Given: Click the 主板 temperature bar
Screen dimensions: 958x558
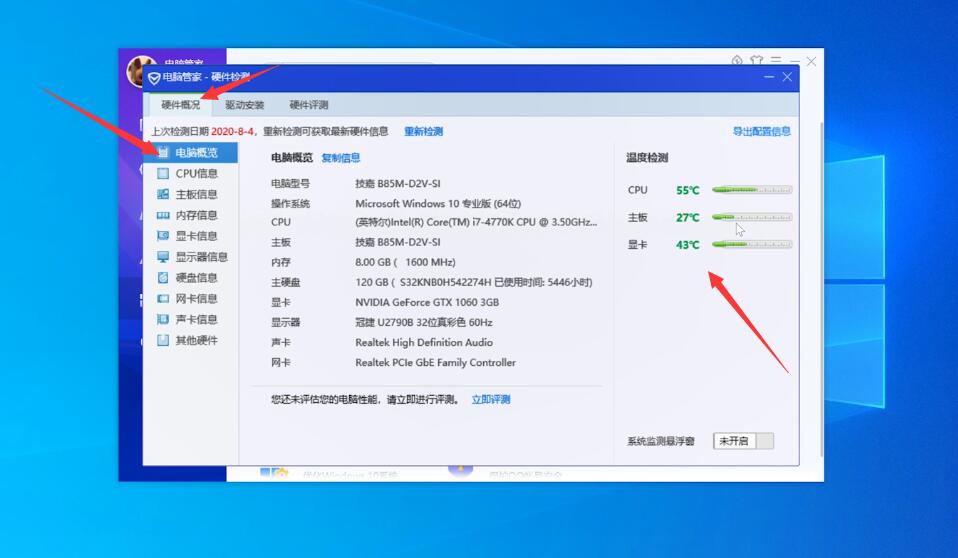Looking at the screenshot, I should coord(752,217).
